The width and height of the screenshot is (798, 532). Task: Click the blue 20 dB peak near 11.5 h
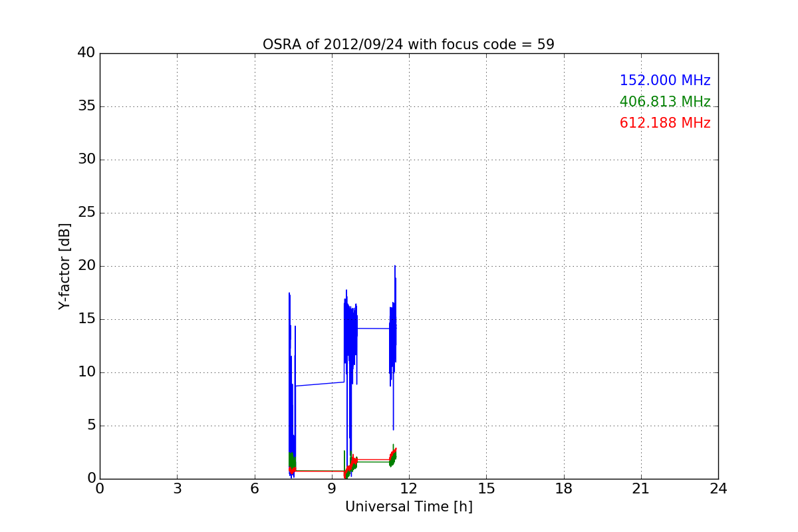pyautogui.click(x=395, y=267)
